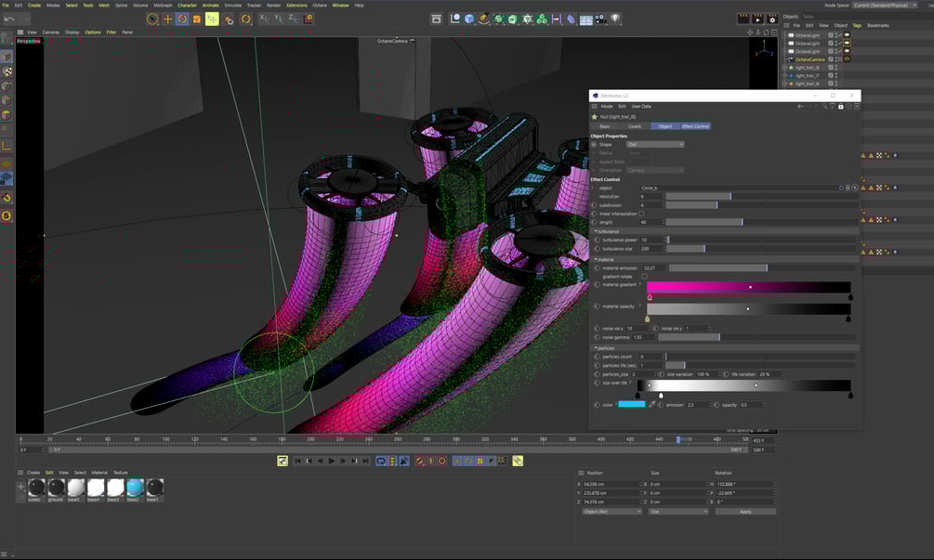This screenshot has height=560, width=934.
Task: Open the Tags menu in Objects manager
Action: [857, 26]
